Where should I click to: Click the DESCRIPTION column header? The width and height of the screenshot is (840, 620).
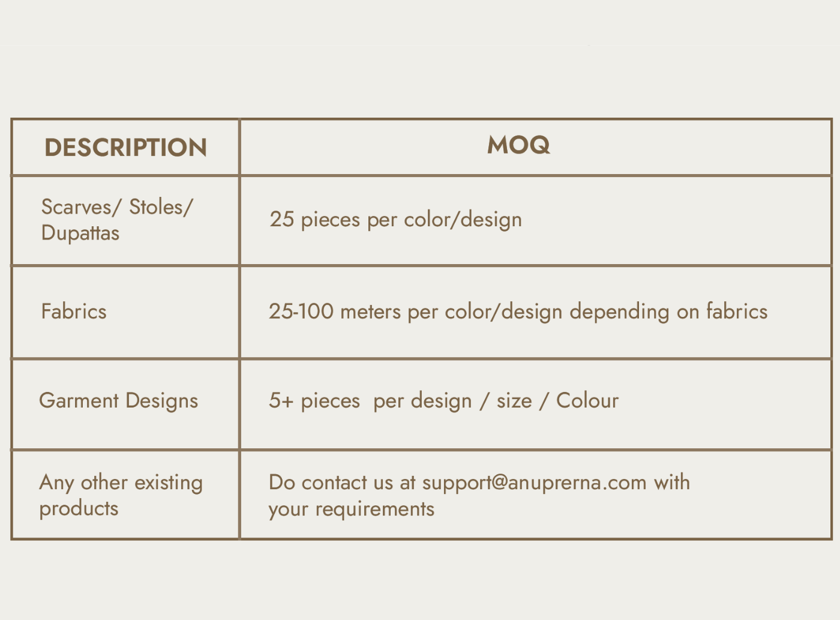tap(125, 148)
